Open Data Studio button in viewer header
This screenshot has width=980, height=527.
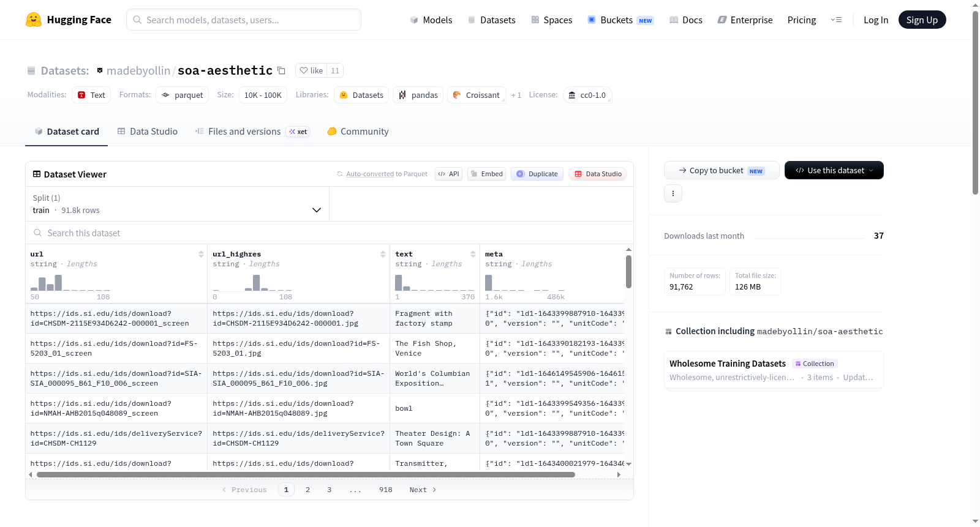pos(598,174)
